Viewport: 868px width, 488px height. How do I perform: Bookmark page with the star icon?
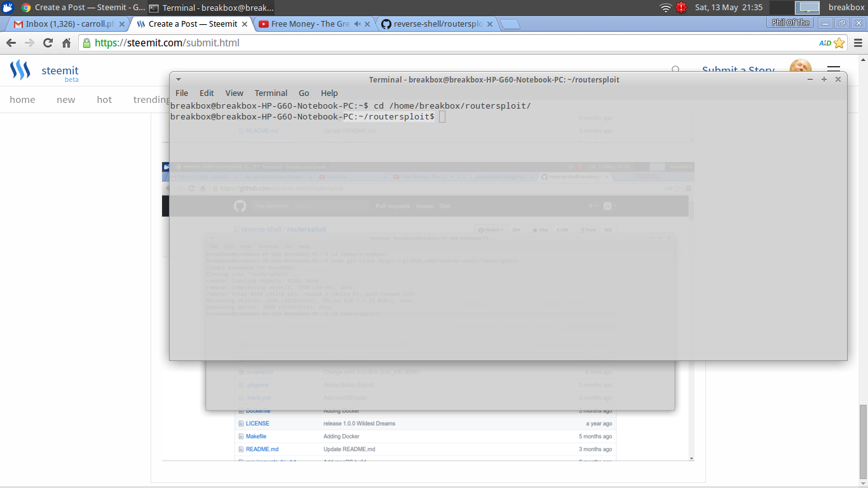[x=839, y=43]
